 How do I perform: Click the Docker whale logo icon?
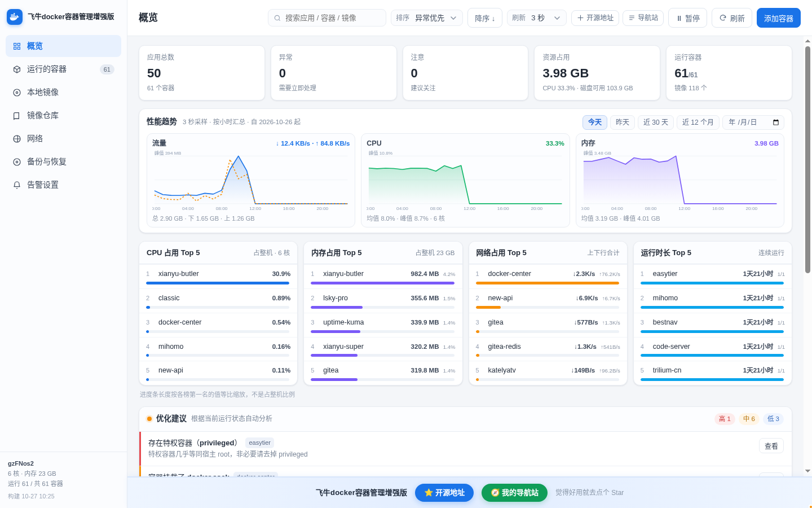tap(15, 17)
